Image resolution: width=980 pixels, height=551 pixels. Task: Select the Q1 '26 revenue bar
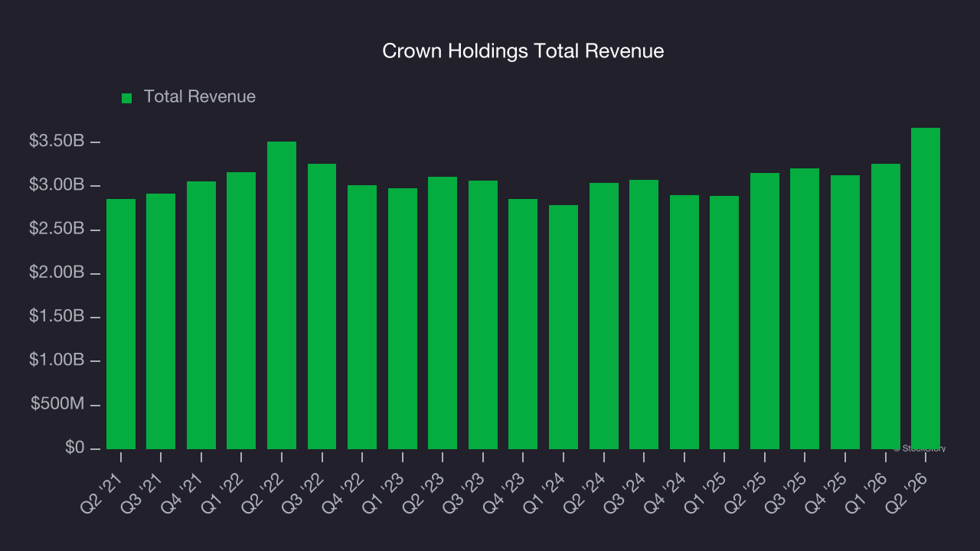[x=886, y=306]
